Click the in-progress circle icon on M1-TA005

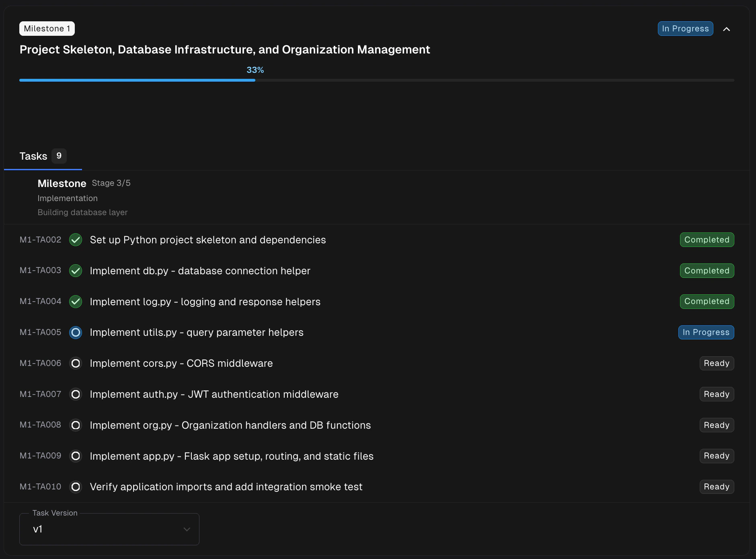[76, 332]
